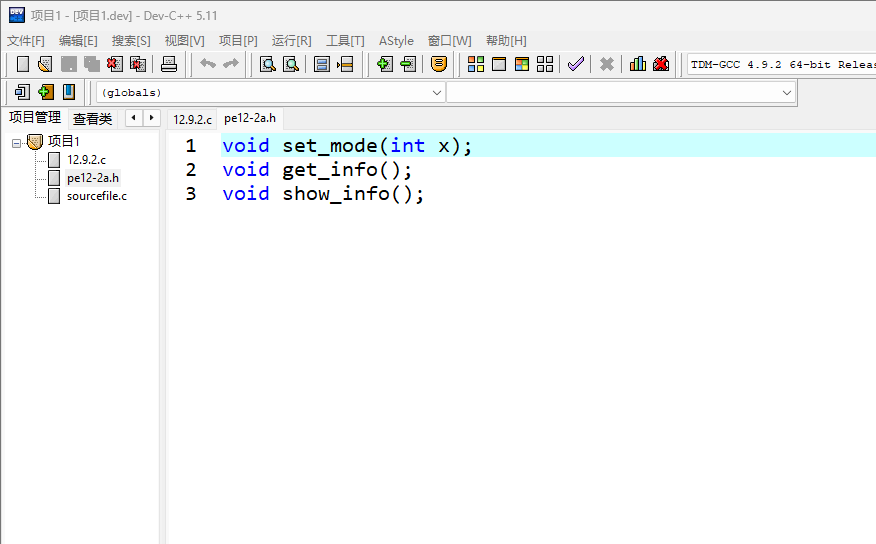Click the Compile four-squares colored icon

475,64
